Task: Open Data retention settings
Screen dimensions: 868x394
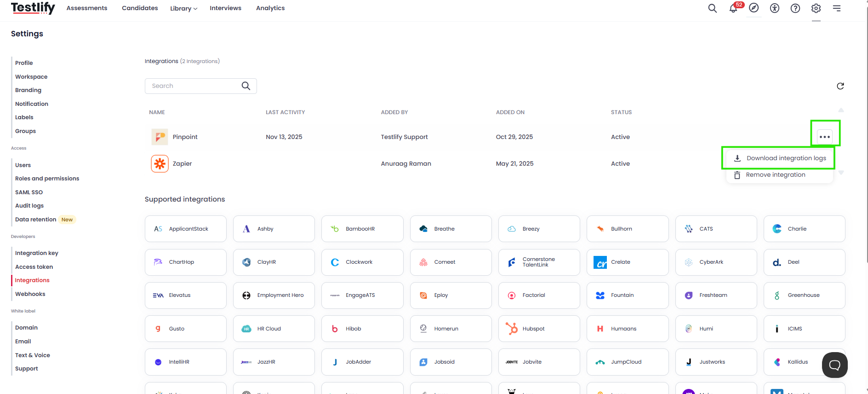Action: point(35,220)
